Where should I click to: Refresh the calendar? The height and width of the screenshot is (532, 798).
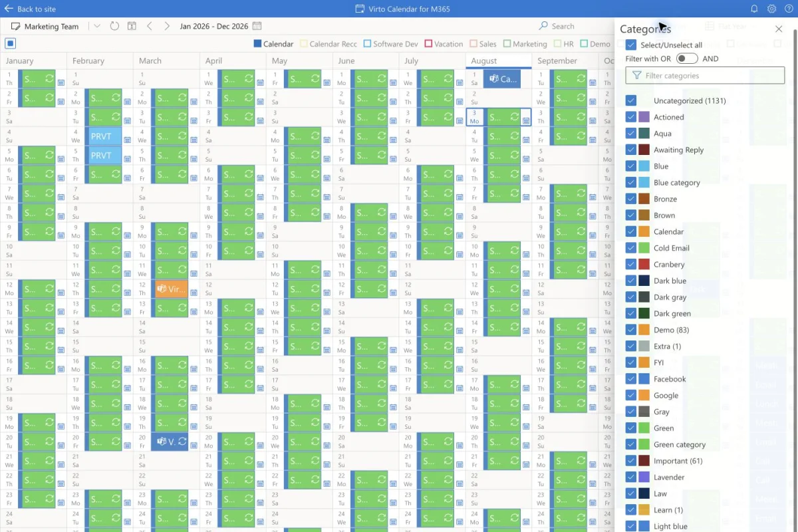point(114,27)
